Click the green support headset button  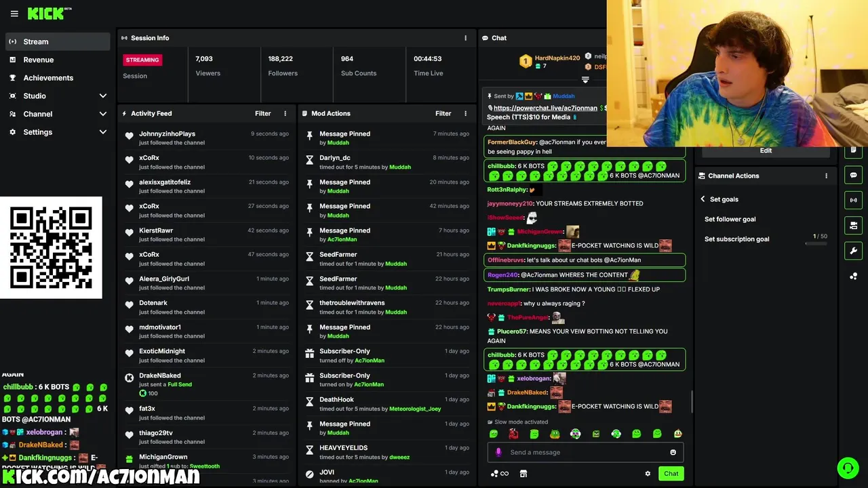coord(847,468)
